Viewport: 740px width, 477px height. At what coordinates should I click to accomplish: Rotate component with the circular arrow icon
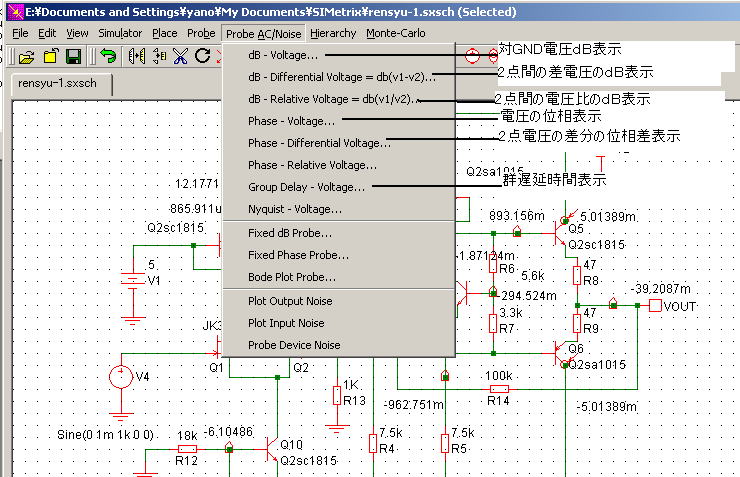point(203,56)
